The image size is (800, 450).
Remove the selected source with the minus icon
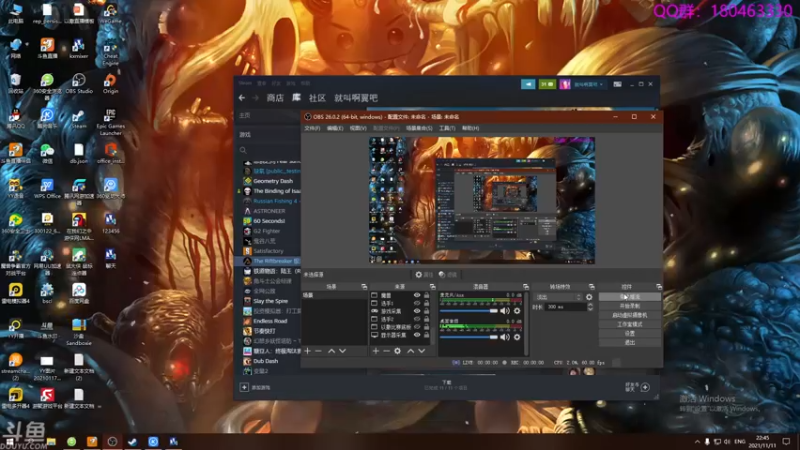[x=386, y=351]
